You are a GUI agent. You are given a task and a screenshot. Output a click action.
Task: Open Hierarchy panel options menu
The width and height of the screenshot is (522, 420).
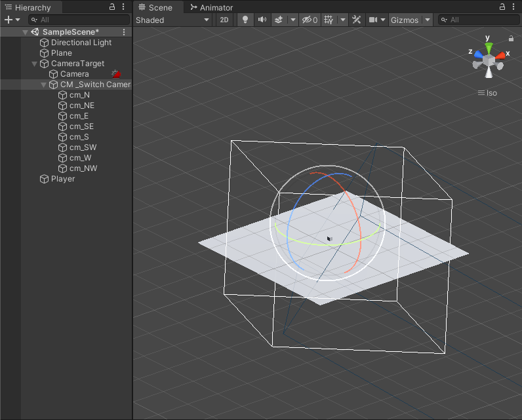(123, 7)
